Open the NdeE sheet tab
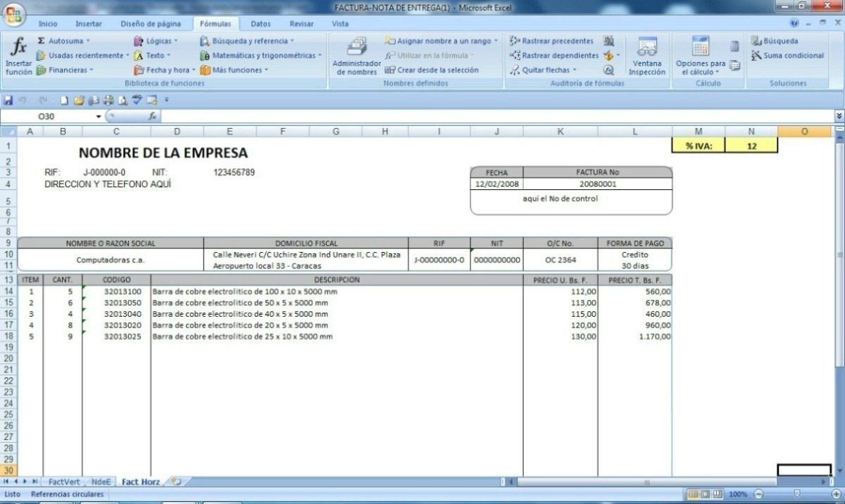The height and width of the screenshot is (504, 845). pyautogui.click(x=101, y=482)
